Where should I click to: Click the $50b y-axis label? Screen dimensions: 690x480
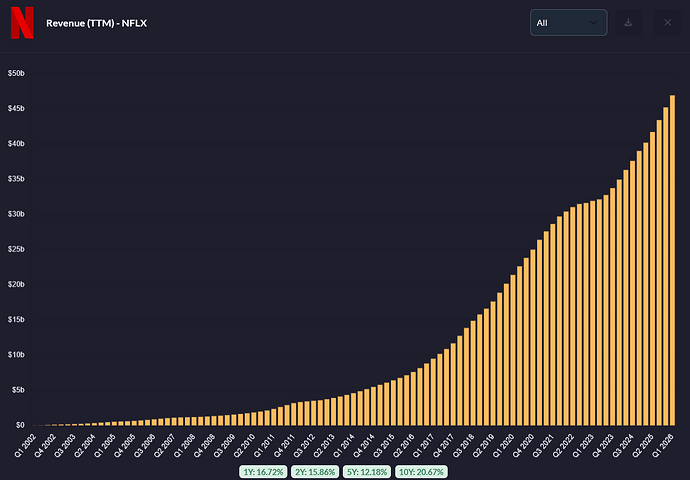coord(16,73)
